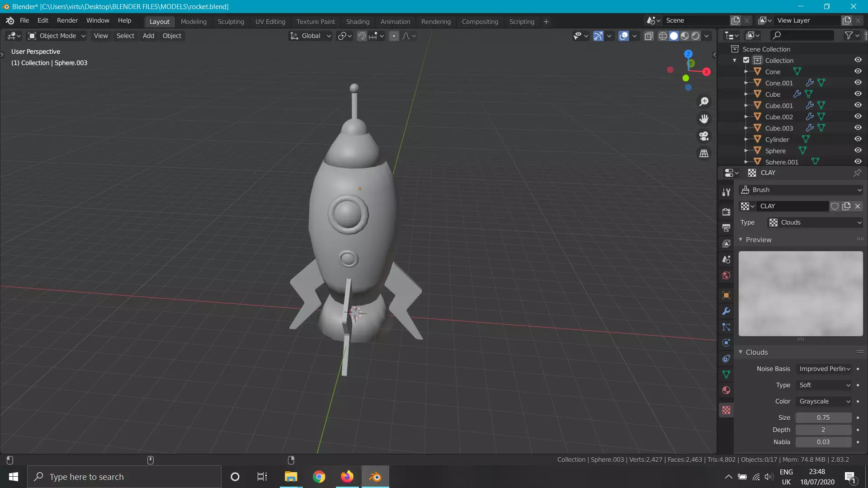Open the Object Data mesh properties tab
868x488 pixels.
(726, 375)
